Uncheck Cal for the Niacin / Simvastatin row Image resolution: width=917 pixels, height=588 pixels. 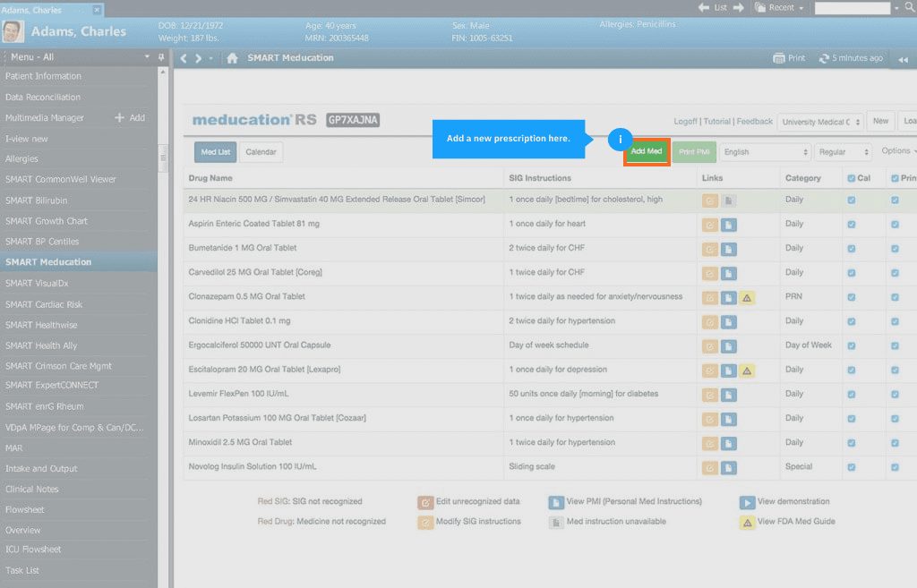(x=852, y=200)
